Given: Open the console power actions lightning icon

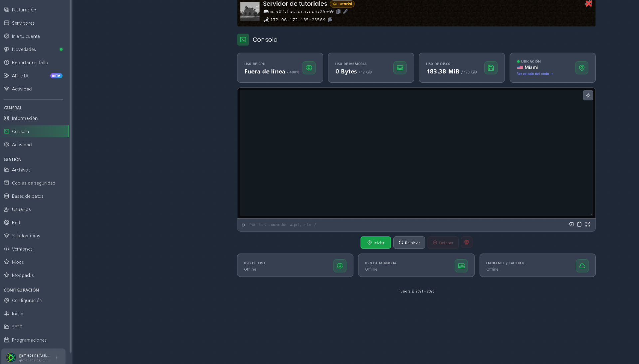Looking at the screenshot, I should click(x=588, y=95).
